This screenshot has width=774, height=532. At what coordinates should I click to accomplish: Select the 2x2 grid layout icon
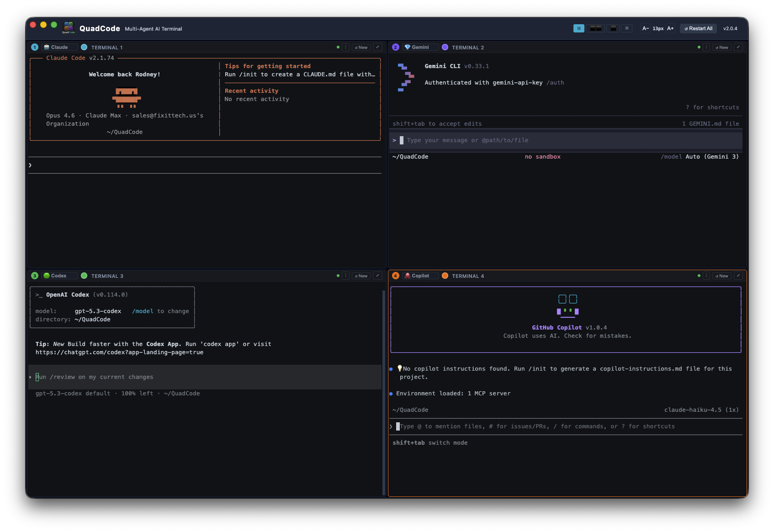click(x=579, y=28)
